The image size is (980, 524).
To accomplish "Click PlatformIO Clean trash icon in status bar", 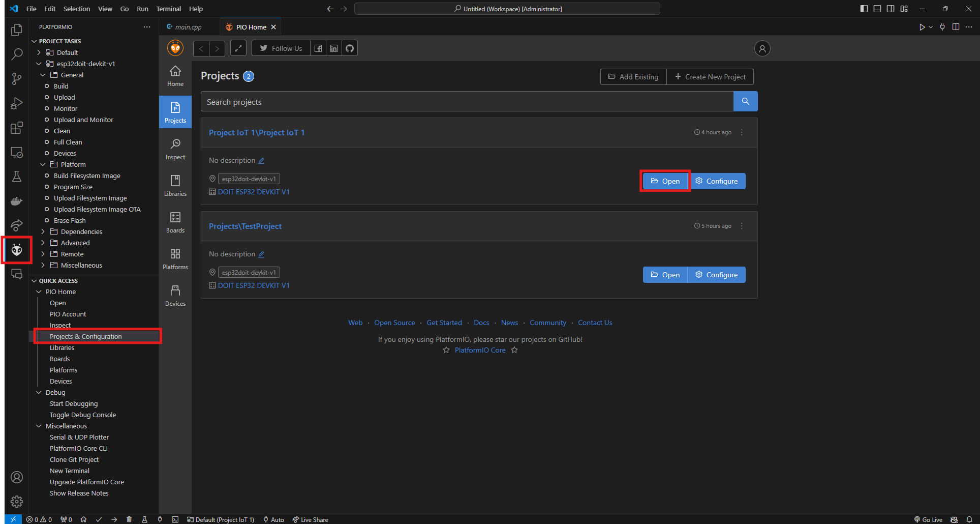I will [x=129, y=519].
